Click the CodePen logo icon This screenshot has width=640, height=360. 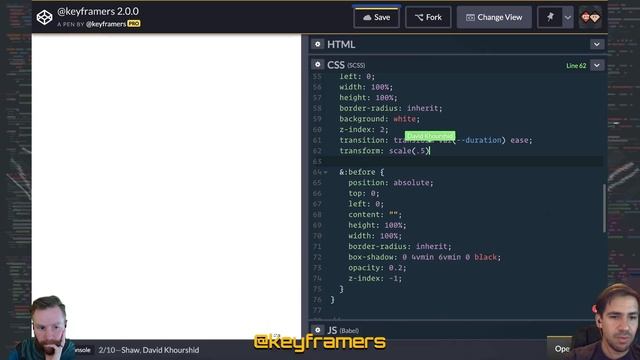44,18
